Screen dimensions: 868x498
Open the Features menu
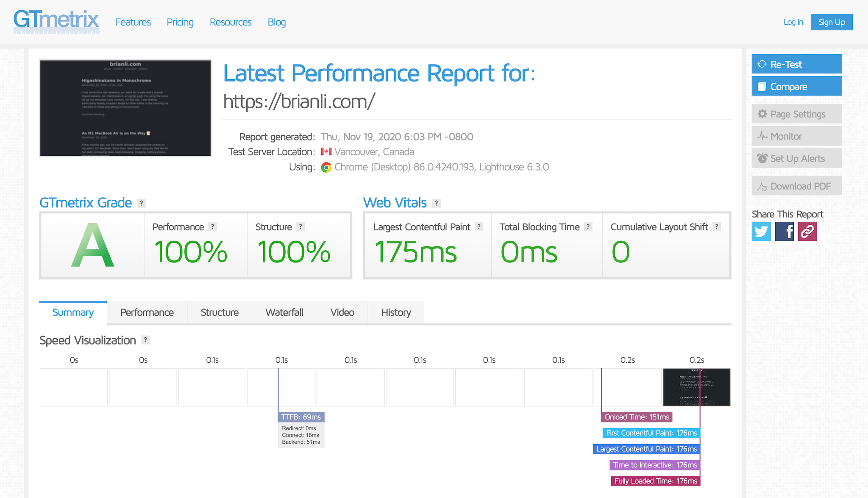[x=133, y=22]
